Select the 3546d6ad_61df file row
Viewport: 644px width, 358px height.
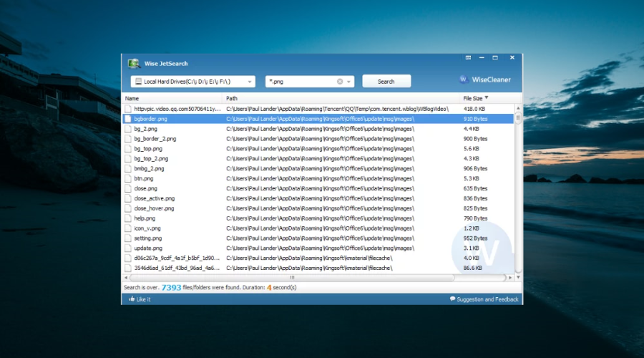[318, 268]
